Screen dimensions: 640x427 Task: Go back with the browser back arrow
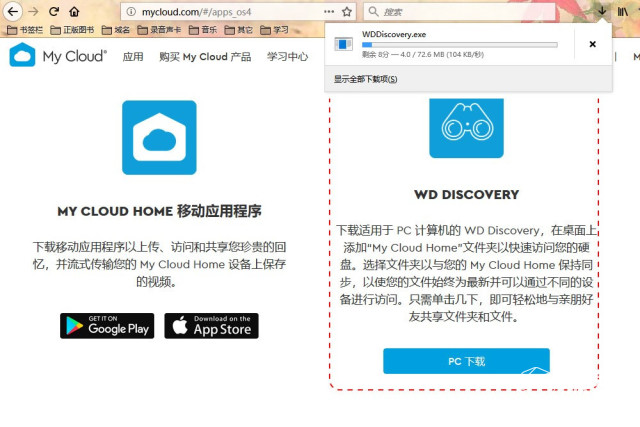click(13, 11)
